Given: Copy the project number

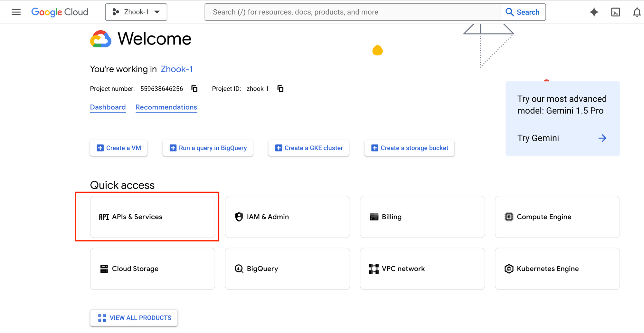Looking at the screenshot, I should point(194,89).
